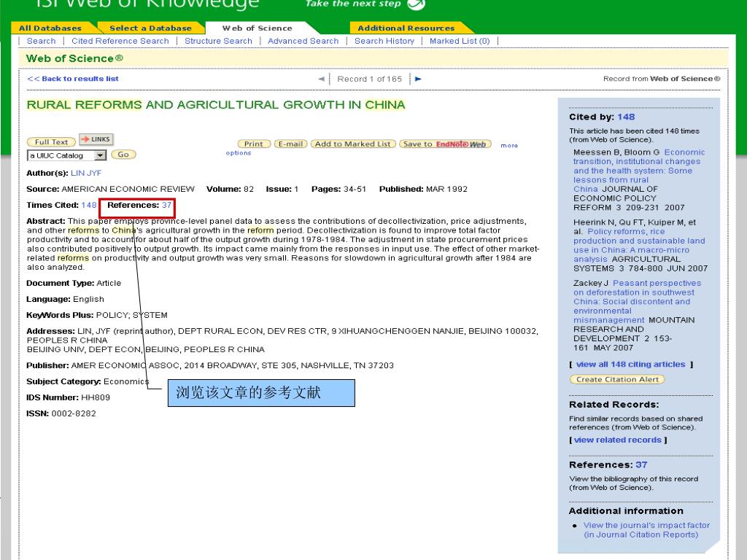View the journal's impact factor
747x560 pixels.
pyautogui.click(x=646, y=529)
